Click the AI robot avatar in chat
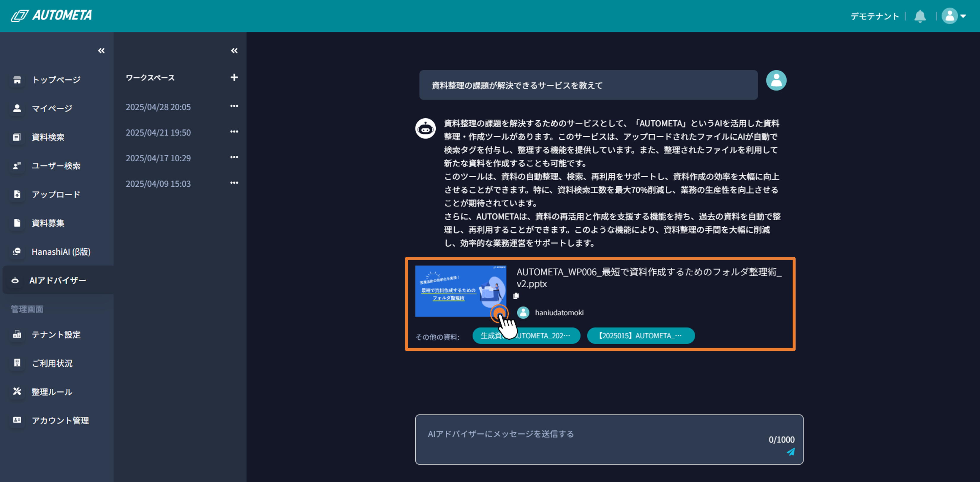This screenshot has height=482, width=980. [425, 129]
